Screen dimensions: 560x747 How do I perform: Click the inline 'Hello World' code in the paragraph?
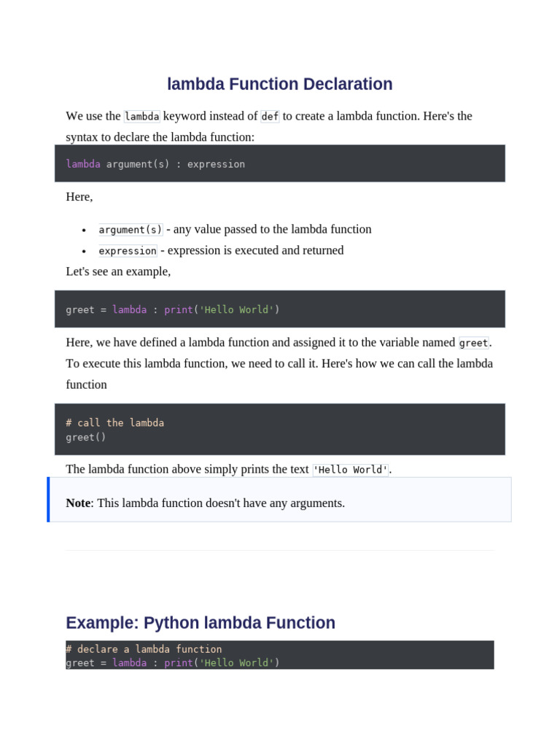(350, 470)
